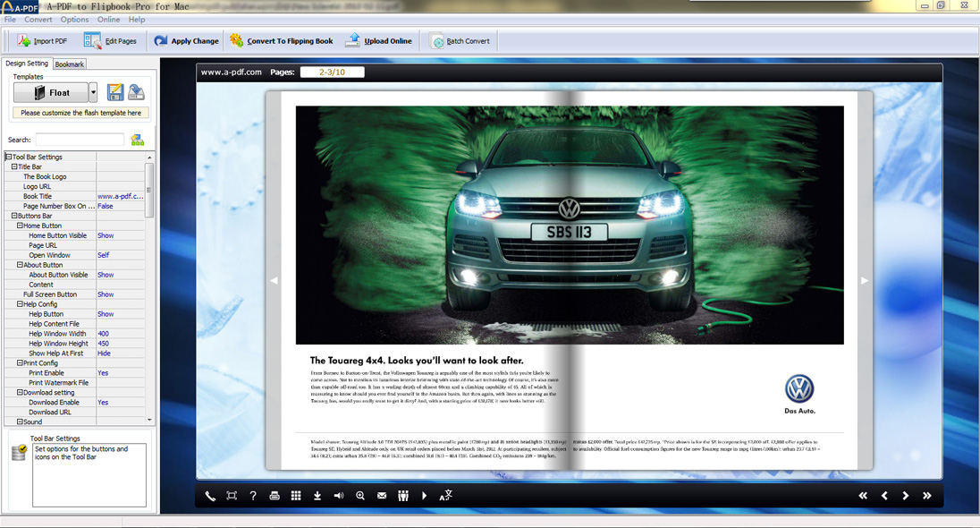Click the A-PDF logo in the title bar

click(20, 7)
